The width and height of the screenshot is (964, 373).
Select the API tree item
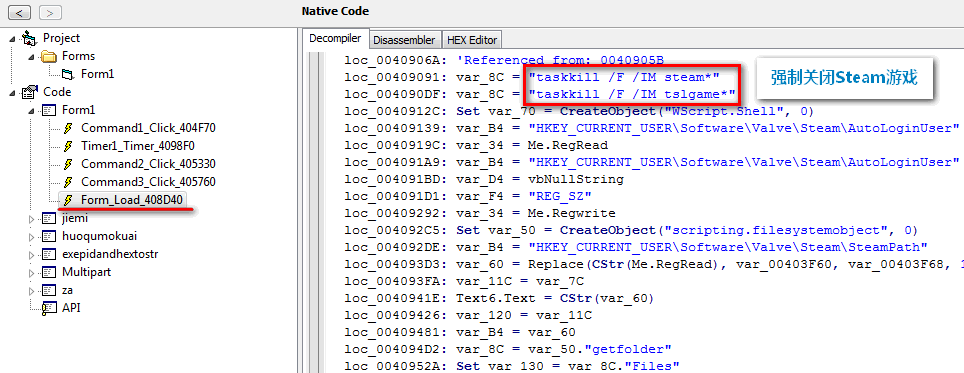coord(71,308)
